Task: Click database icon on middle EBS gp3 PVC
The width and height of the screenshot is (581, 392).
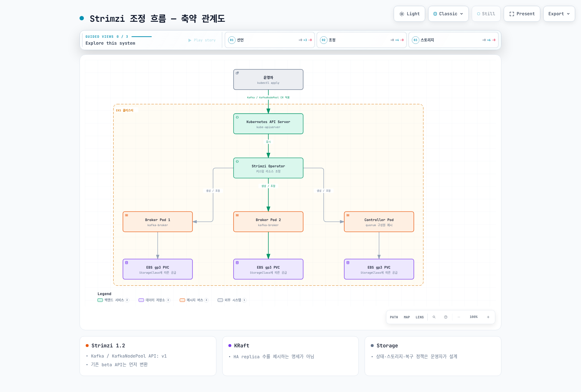Action: pos(237,263)
